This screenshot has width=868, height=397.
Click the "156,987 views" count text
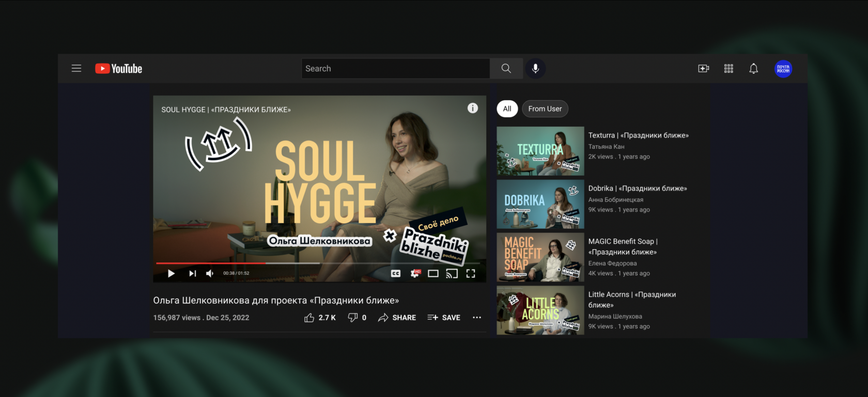pyautogui.click(x=177, y=317)
